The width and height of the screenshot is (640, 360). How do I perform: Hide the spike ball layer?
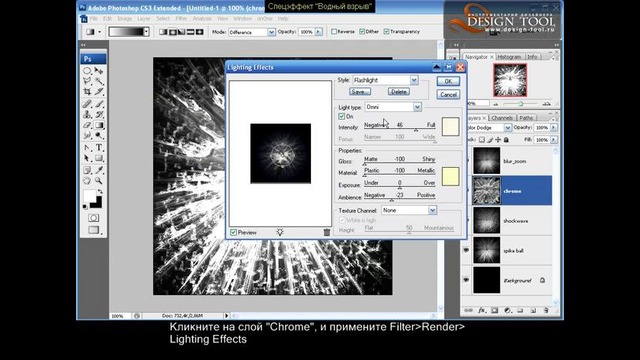point(466,250)
